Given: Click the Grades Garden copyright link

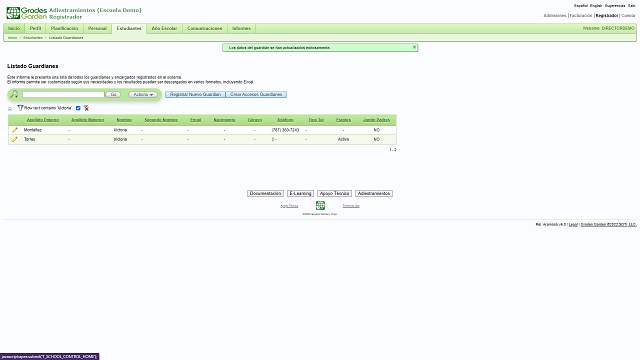Looking at the screenshot, I should click(608, 224).
